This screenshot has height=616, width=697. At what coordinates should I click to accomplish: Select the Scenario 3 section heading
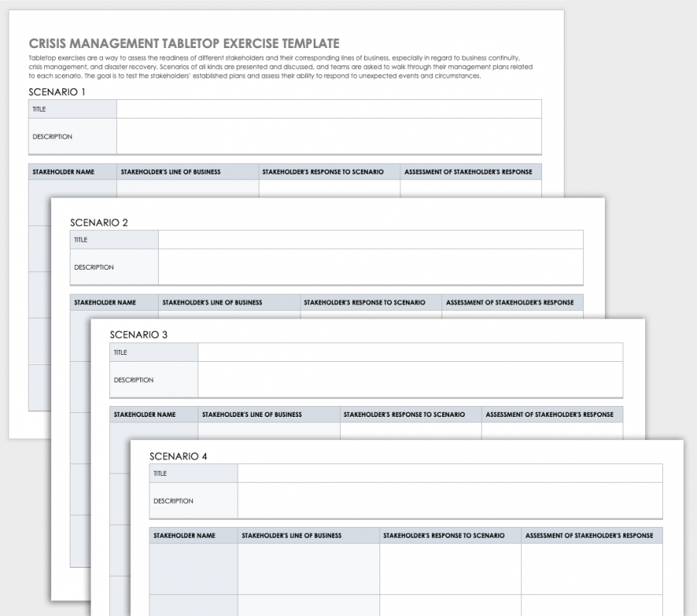[x=139, y=335]
